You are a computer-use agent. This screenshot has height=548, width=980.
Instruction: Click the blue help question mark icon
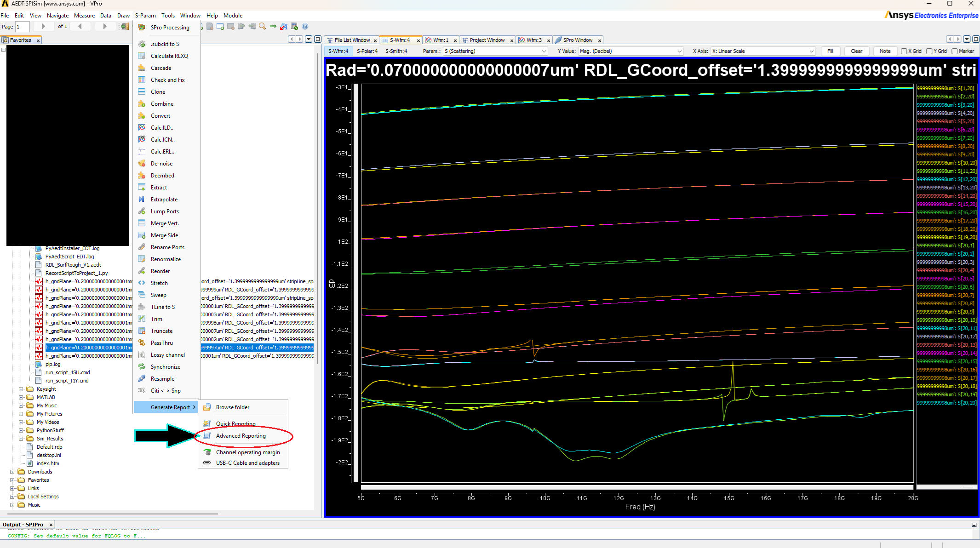pos(305,27)
